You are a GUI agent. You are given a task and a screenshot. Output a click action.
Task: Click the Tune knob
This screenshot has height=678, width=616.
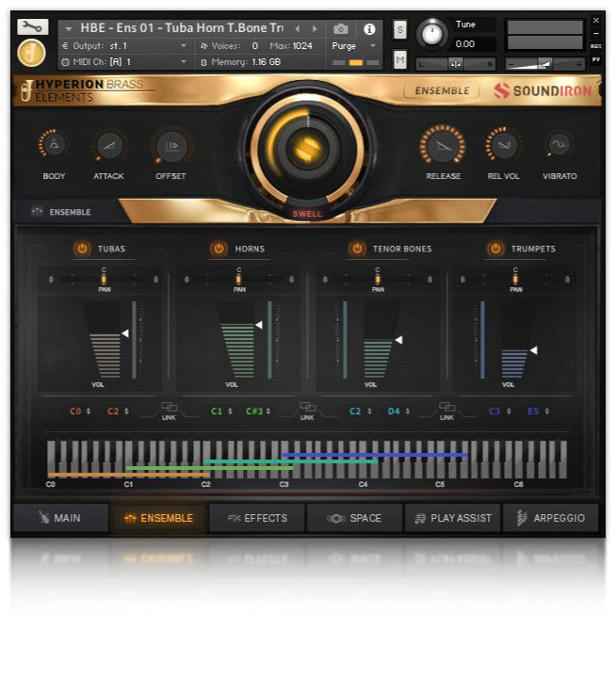[x=432, y=35]
